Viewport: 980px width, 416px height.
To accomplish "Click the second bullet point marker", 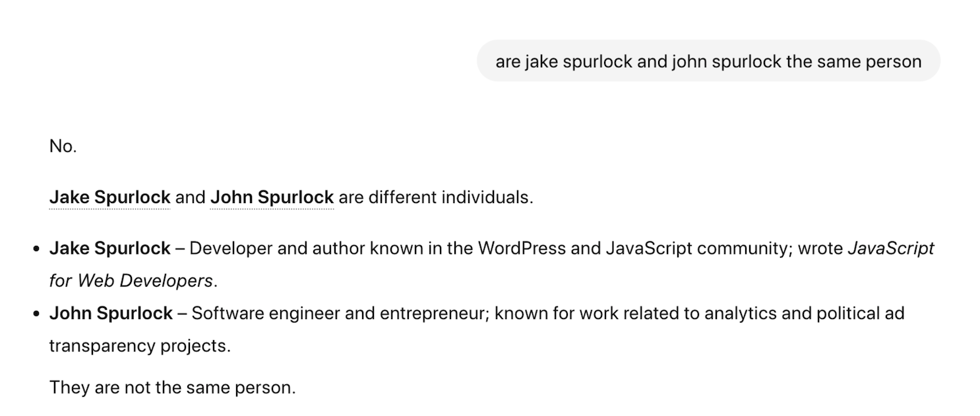I will click(36, 314).
